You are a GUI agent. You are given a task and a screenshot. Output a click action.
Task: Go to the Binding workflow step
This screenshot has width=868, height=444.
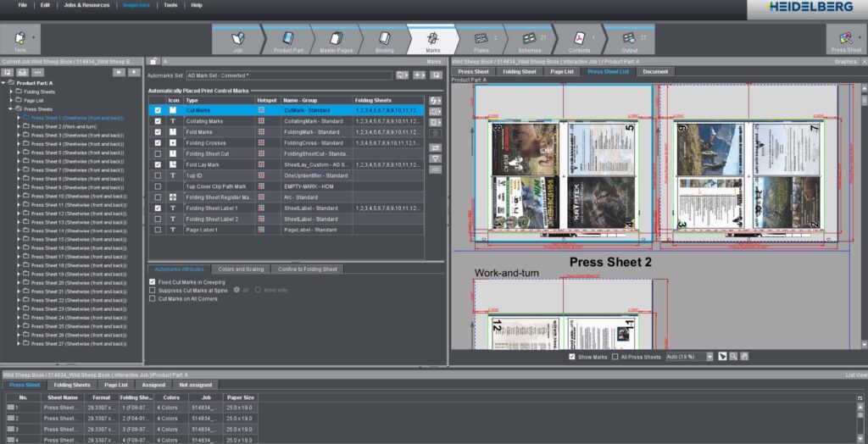pos(384,38)
